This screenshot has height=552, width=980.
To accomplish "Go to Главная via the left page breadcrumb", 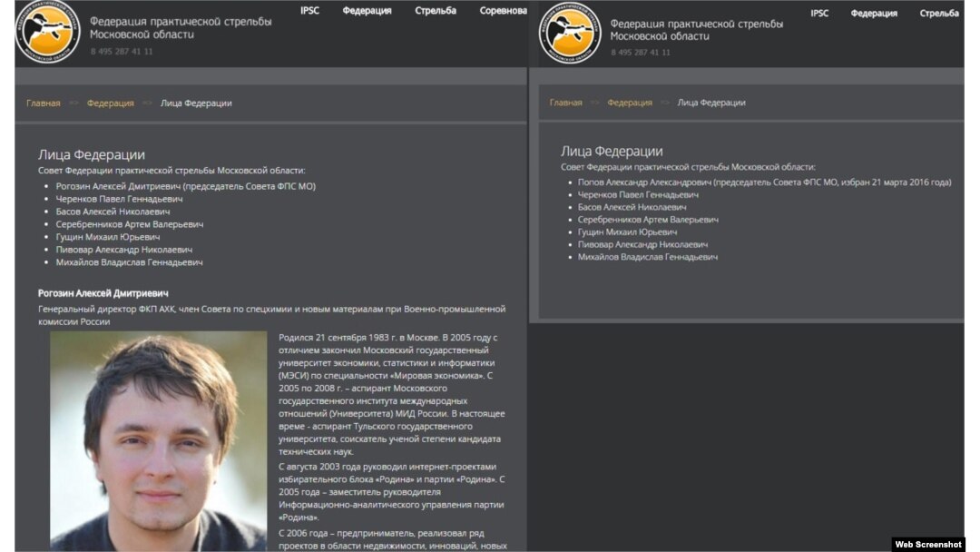I will pyautogui.click(x=44, y=103).
